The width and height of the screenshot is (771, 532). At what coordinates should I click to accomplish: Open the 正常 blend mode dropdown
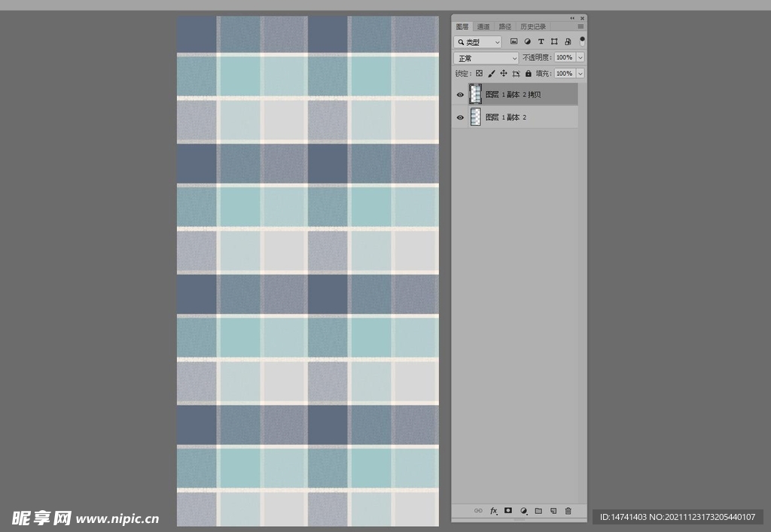coord(486,58)
